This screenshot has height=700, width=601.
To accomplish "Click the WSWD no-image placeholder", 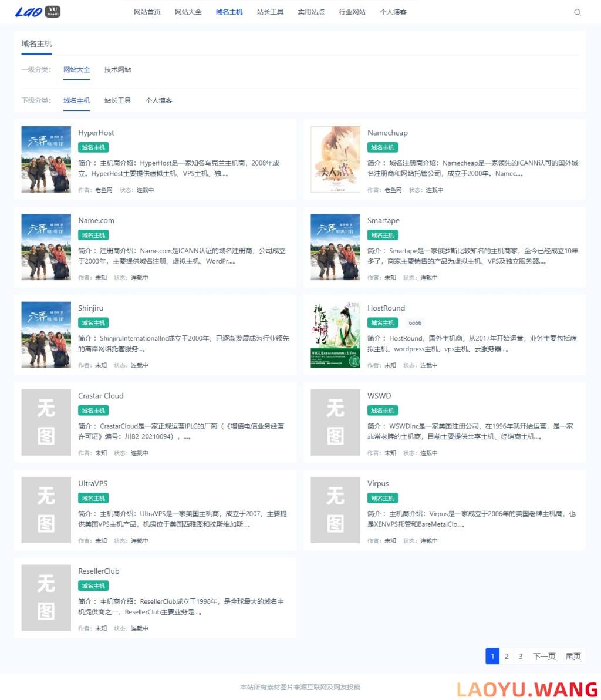I will 336,422.
